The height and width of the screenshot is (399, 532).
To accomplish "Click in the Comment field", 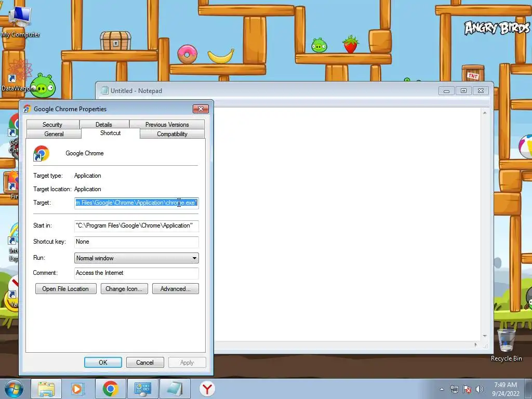I will coord(137,273).
